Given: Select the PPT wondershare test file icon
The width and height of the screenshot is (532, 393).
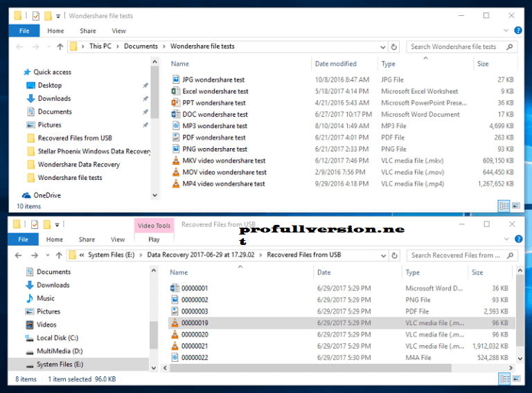Looking at the screenshot, I should [x=175, y=102].
